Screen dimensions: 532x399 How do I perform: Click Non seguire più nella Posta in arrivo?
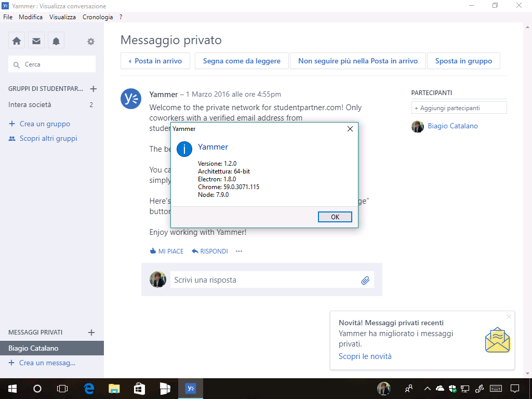point(357,61)
